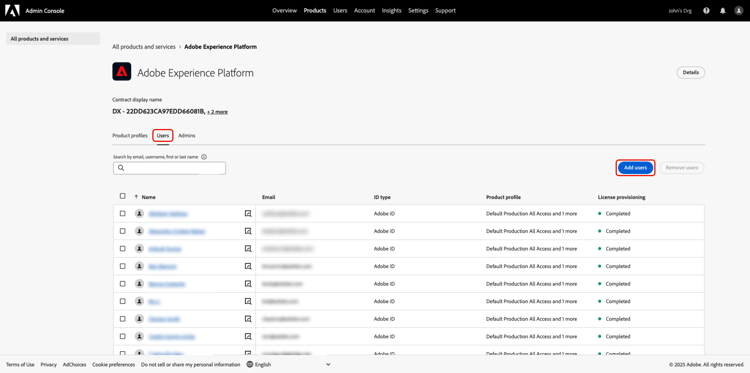Click the Adobe logo in the header
This screenshot has width=750, height=373.
(12, 11)
